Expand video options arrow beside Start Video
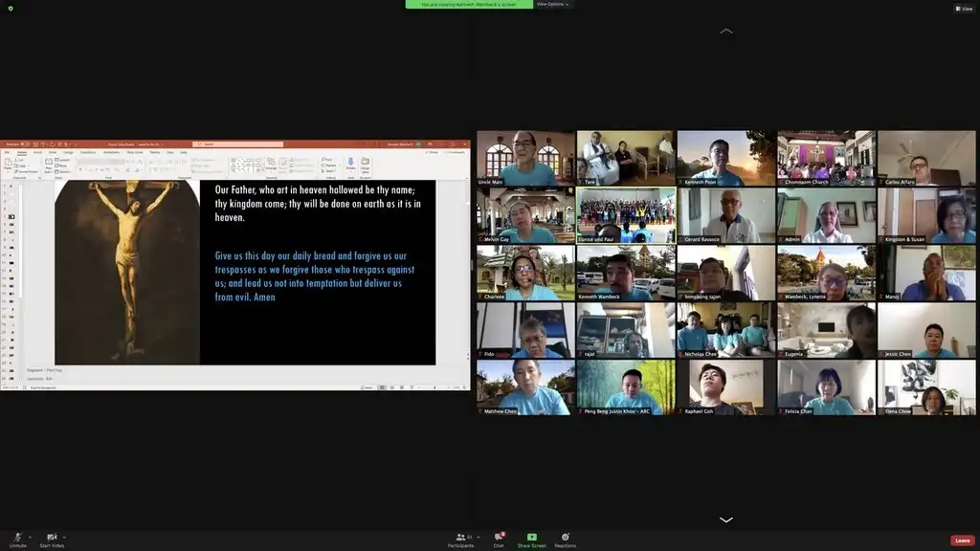Screen dimensions: 980x551 64,538
